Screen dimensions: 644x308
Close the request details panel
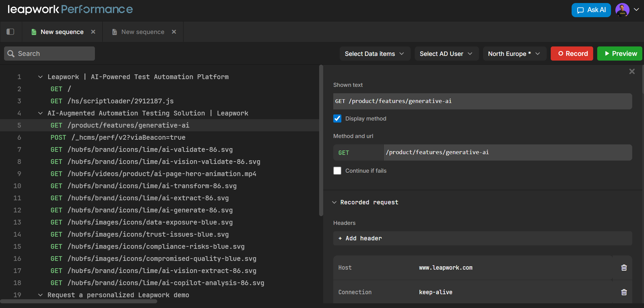click(x=632, y=71)
